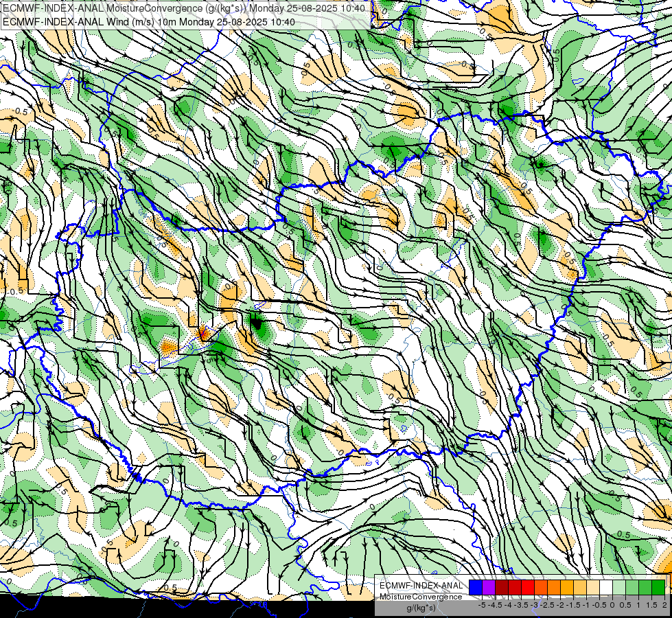This screenshot has height=618, width=672.
Task: Click the medium green legend swatch (1 to 1.5)
Action: 645,587
